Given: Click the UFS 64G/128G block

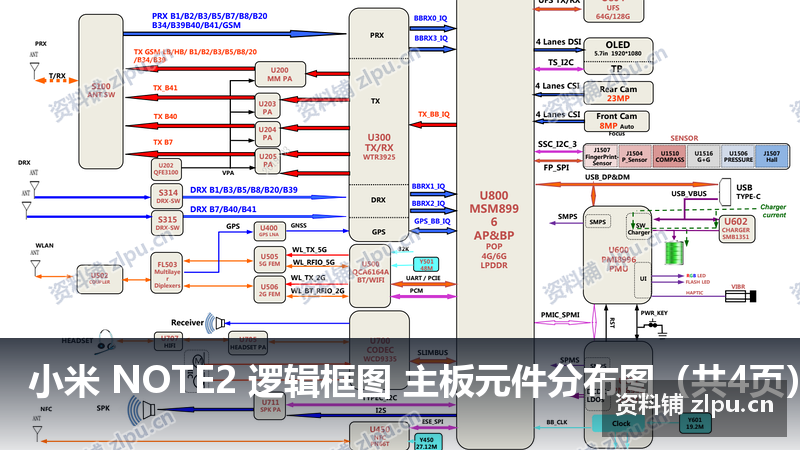Looking at the screenshot, I should pyautogui.click(x=613, y=11).
